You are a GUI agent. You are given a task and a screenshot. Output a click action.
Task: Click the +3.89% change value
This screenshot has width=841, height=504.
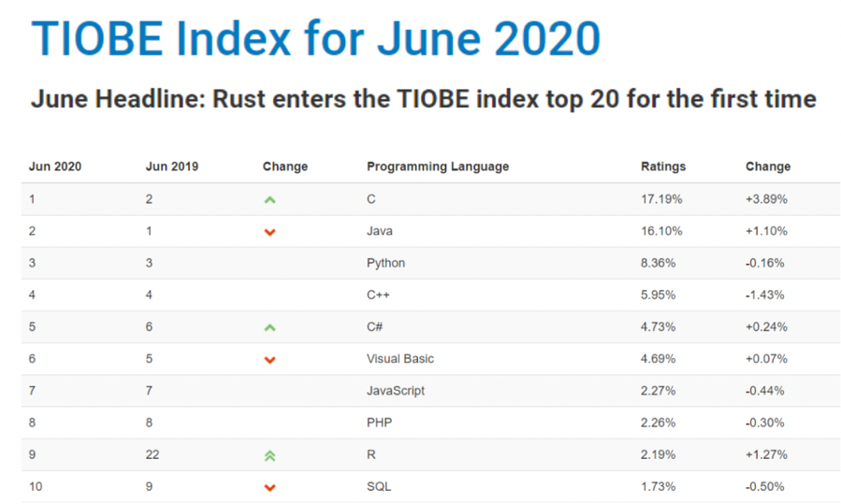[x=766, y=199]
